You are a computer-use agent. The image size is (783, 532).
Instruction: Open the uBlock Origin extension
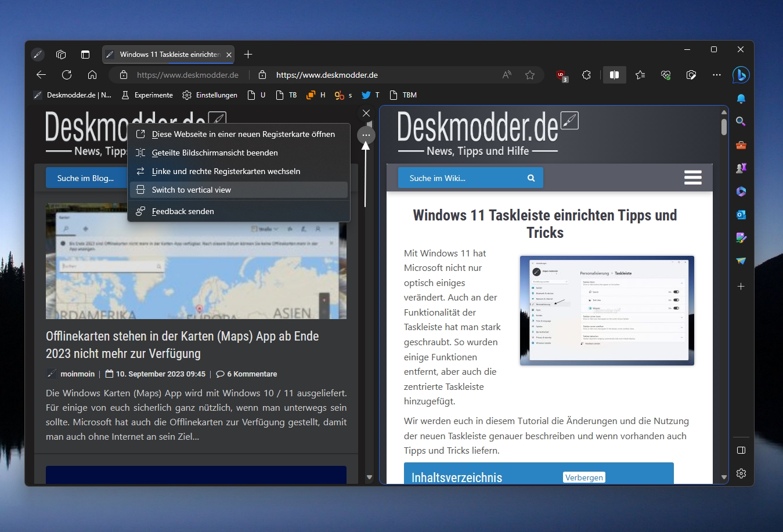(561, 75)
